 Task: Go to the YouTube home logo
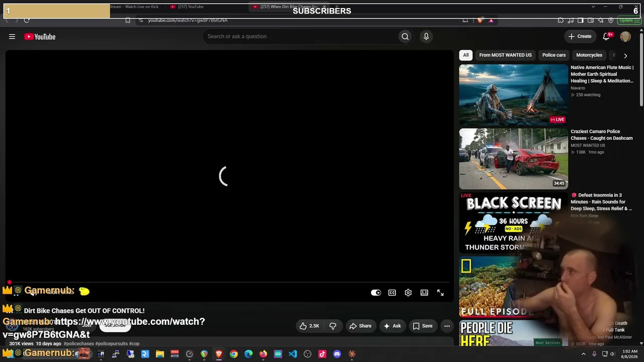coord(40,37)
